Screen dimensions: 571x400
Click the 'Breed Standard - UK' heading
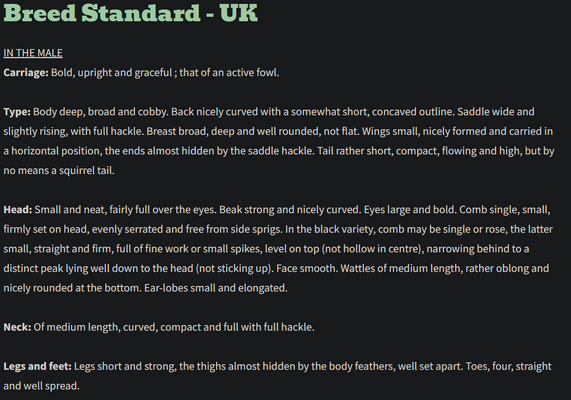click(x=130, y=13)
